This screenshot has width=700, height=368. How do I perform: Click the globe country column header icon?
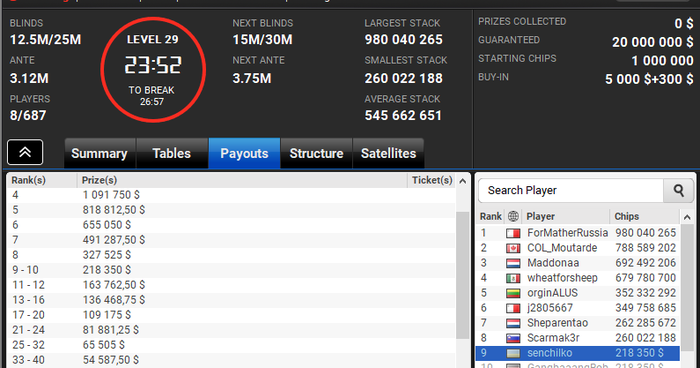(513, 217)
